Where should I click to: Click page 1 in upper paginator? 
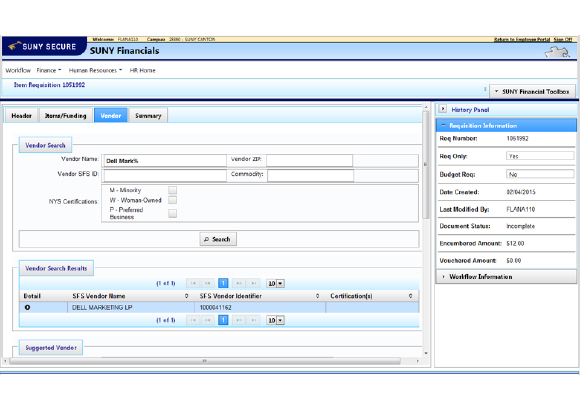(x=223, y=283)
